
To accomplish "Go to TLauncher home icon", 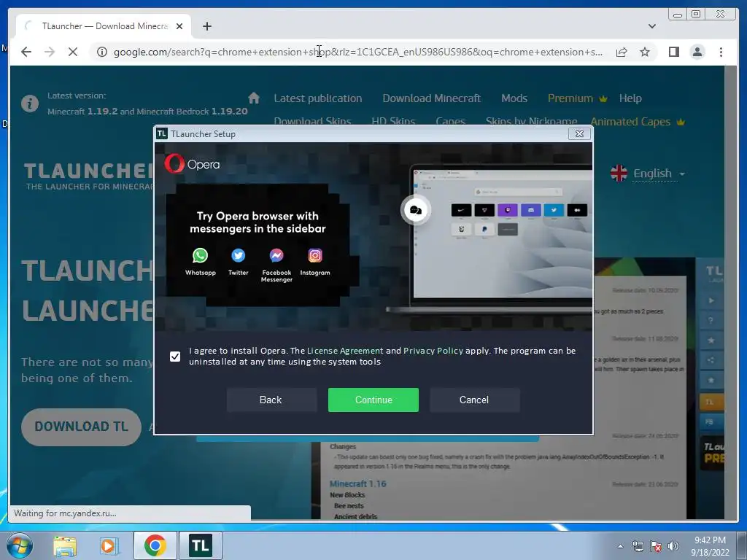I will [254, 98].
